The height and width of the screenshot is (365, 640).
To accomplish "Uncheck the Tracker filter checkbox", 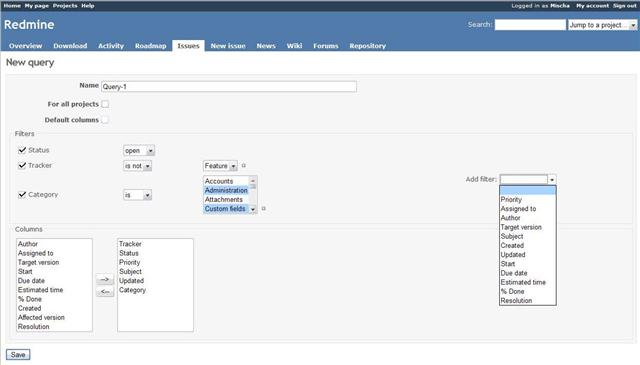I will tap(22, 165).
